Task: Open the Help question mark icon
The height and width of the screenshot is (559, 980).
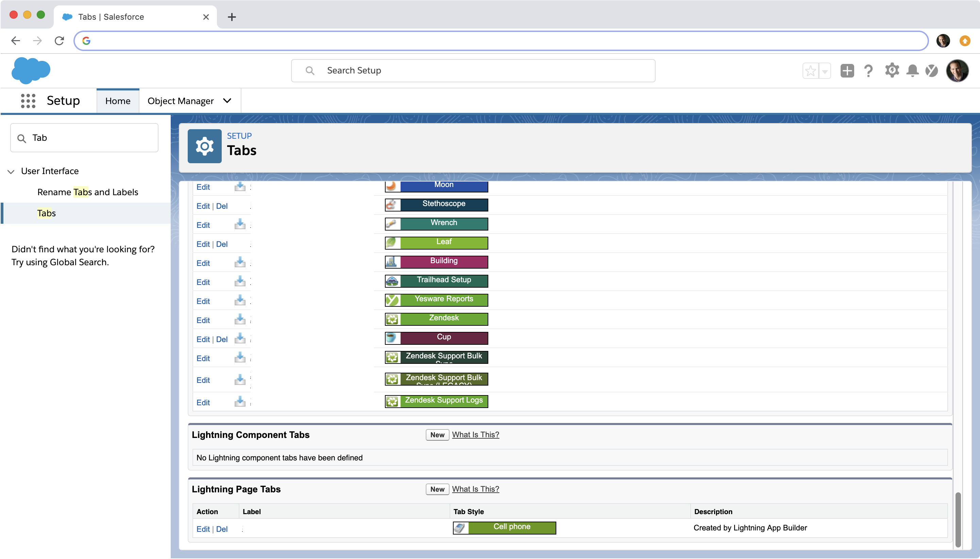Action: point(868,71)
